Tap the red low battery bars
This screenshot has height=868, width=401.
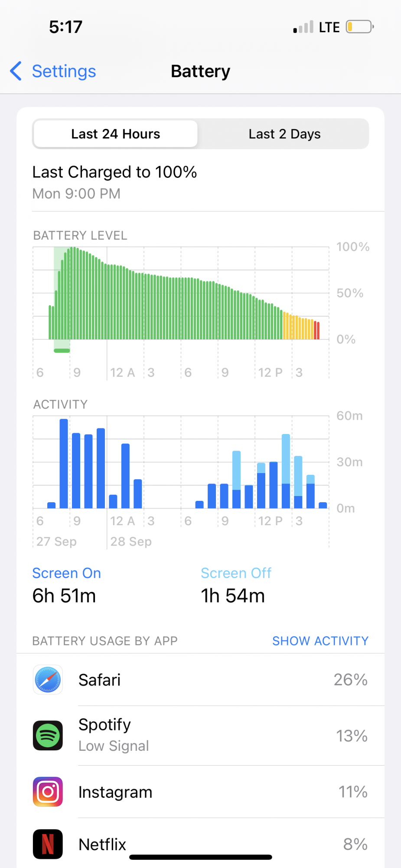[317, 330]
